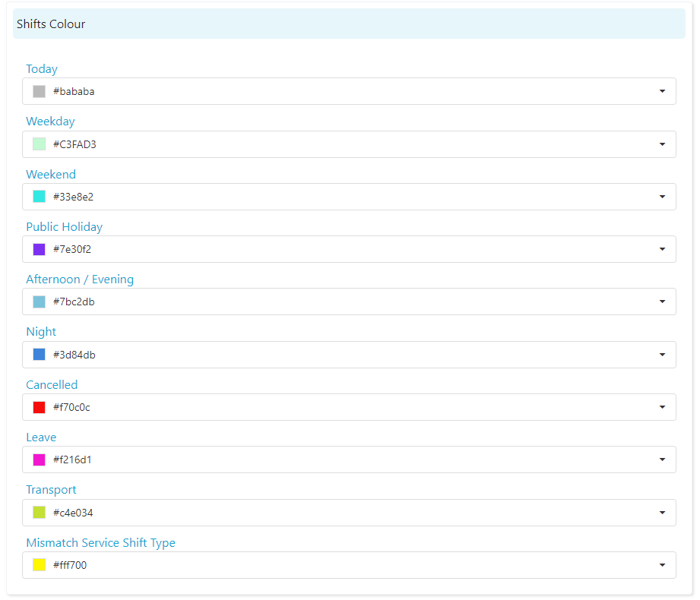Expand the Weekend colour dropdown arrow
This screenshot has width=700, height=600.
pyautogui.click(x=662, y=197)
